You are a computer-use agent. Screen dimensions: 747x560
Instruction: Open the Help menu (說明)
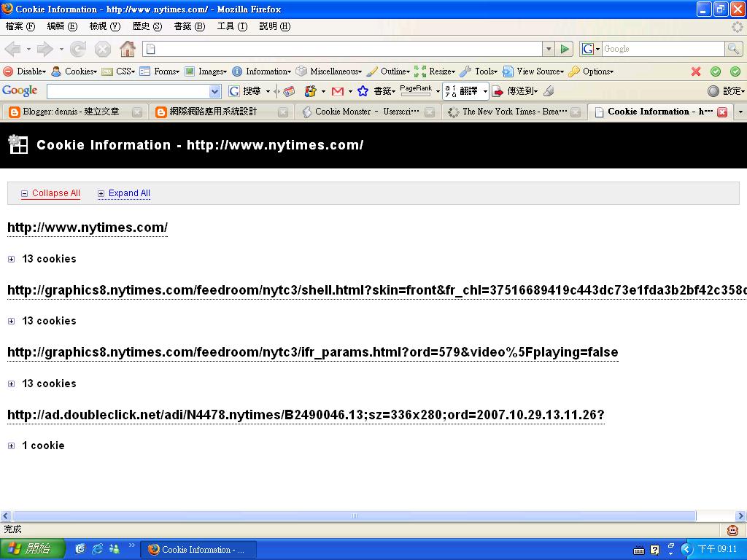[274, 27]
